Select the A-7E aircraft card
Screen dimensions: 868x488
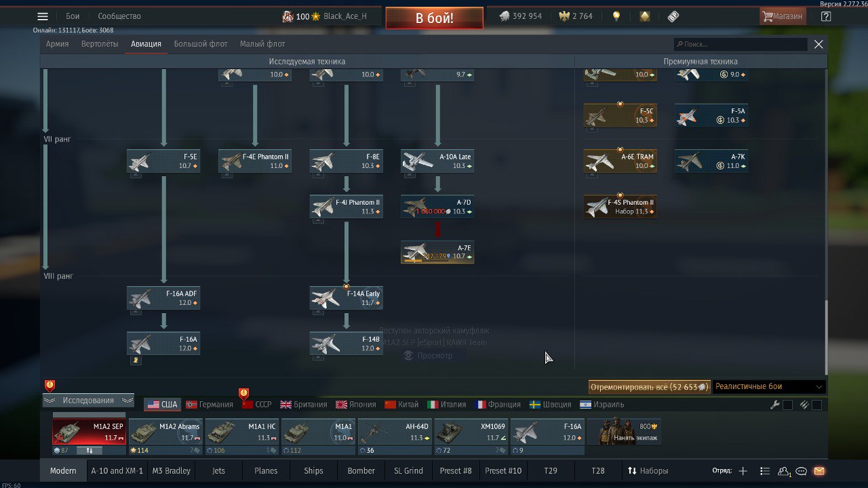coord(437,252)
